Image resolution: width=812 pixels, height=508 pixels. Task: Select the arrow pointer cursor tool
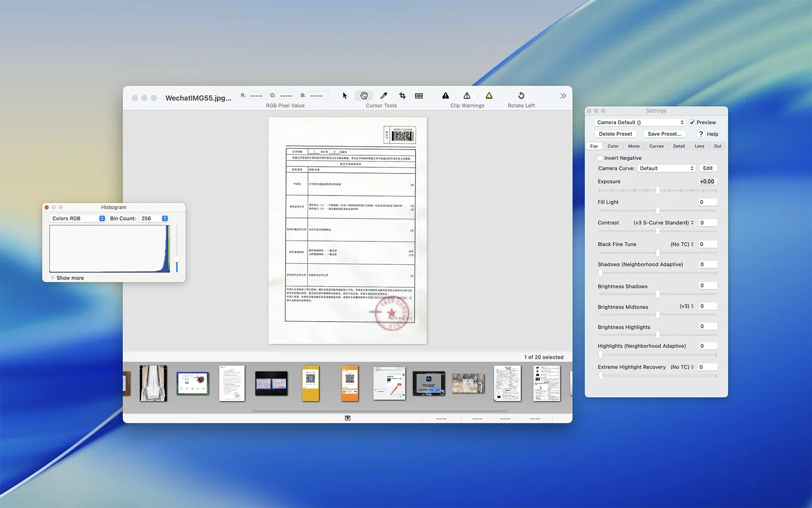[345, 96]
